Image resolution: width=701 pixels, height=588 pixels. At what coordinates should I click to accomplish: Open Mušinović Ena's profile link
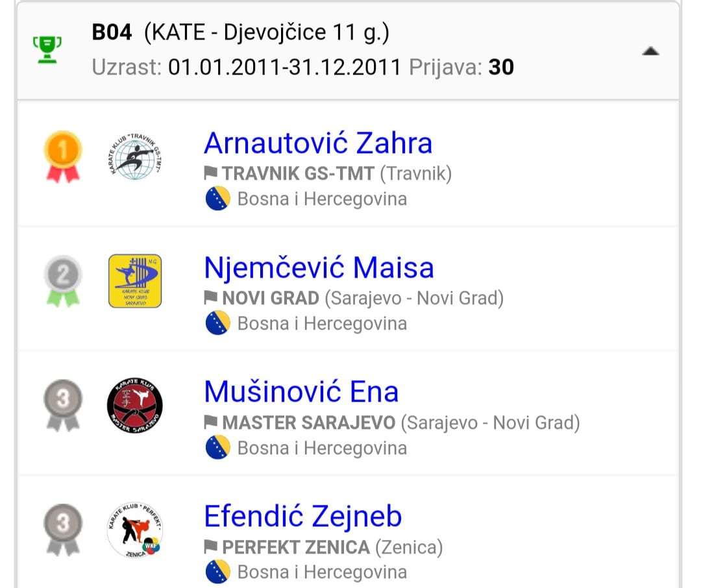[301, 392]
